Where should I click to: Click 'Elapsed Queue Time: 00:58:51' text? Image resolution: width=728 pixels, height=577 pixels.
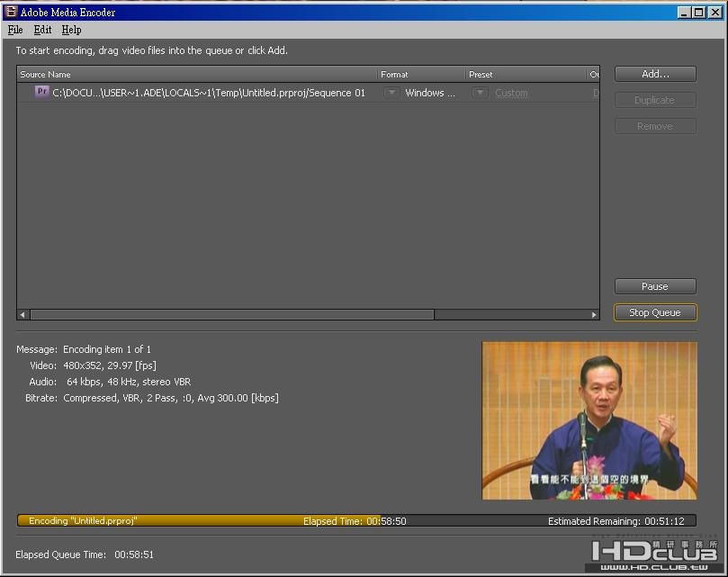[x=85, y=554]
